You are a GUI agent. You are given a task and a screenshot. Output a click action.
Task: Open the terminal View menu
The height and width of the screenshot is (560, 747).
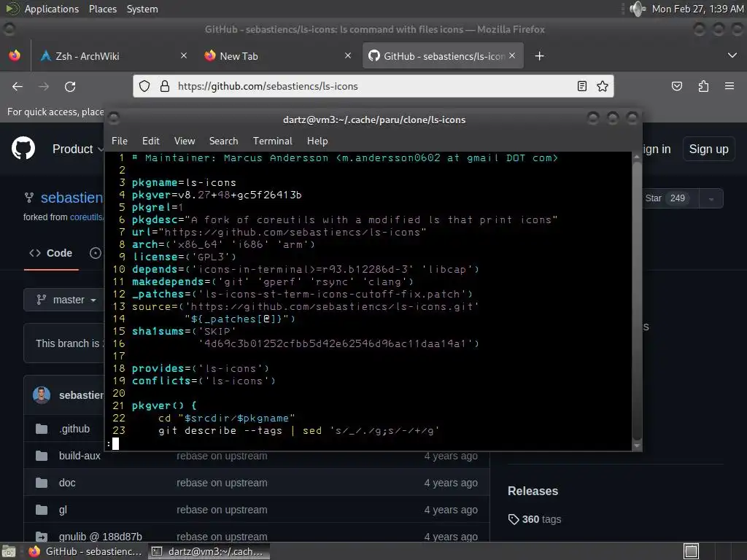[185, 141]
